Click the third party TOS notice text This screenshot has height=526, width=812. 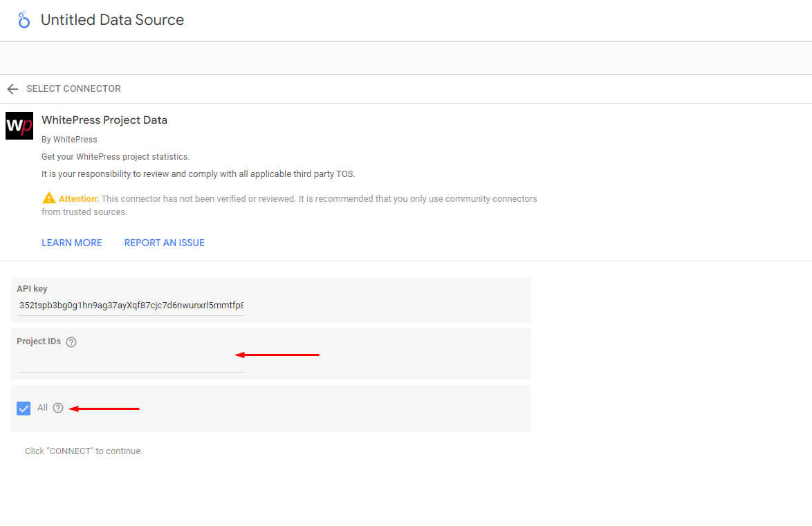pos(199,174)
